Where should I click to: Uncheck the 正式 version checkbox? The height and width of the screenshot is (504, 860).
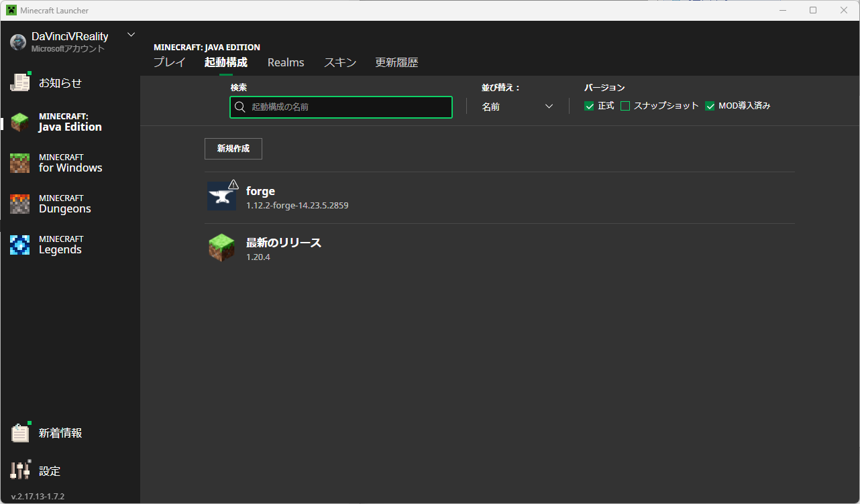tap(589, 106)
